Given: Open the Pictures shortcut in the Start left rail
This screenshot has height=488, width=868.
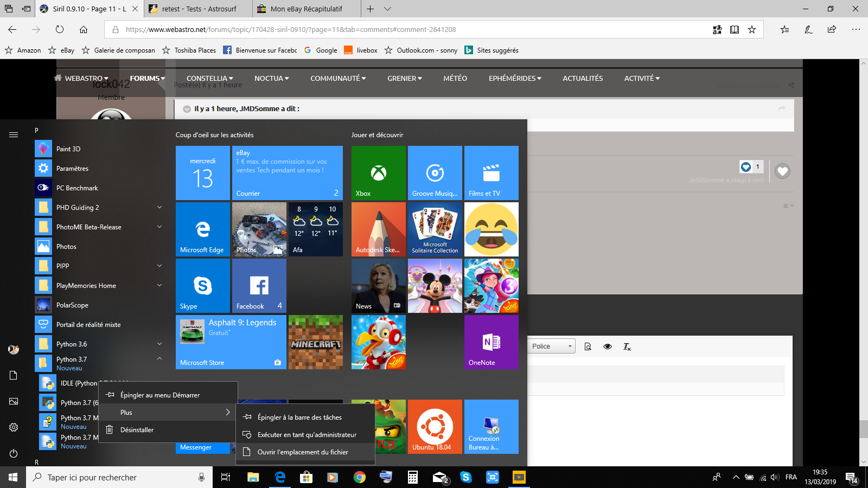Looking at the screenshot, I should click(x=14, y=401).
